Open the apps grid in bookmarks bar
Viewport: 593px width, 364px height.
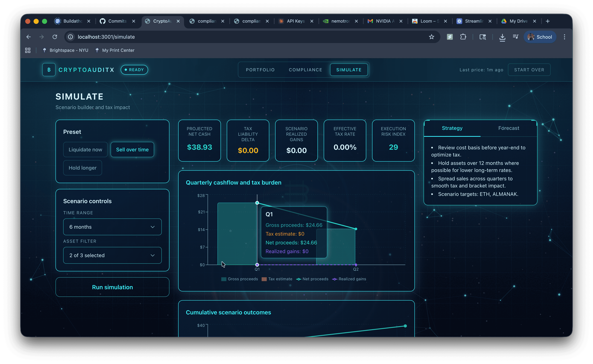[28, 50]
